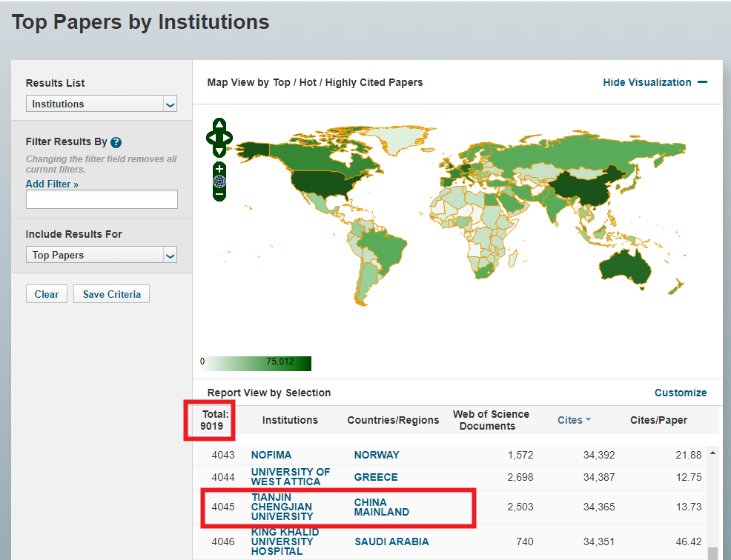Pan the map down with the arrow

click(x=219, y=150)
